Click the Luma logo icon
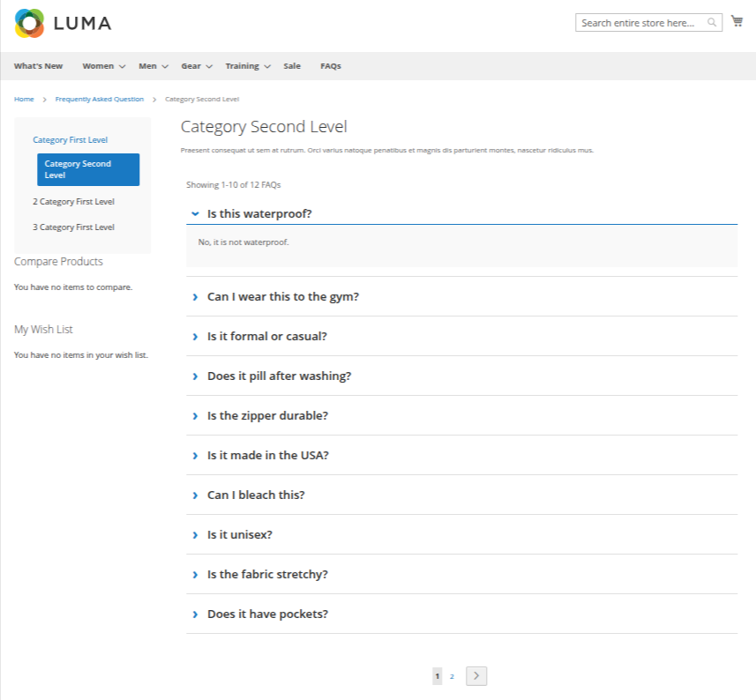The height and width of the screenshot is (700, 756). point(29,23)
